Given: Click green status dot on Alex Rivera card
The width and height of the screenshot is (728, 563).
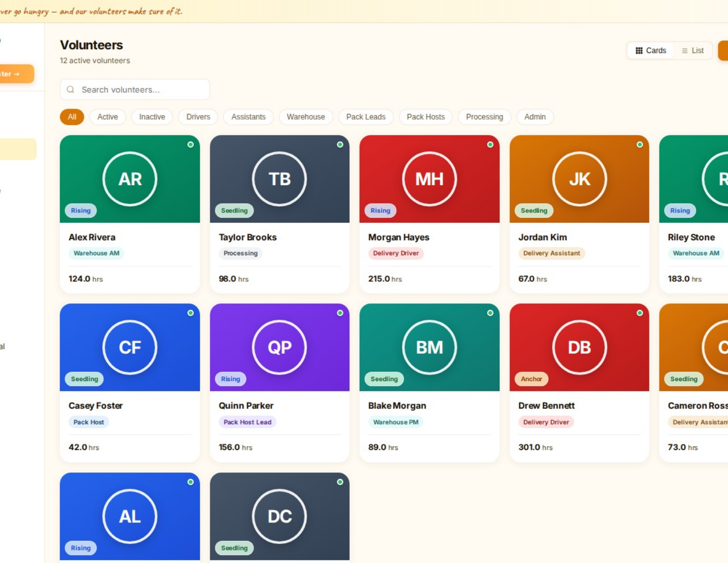Looking at the screenshot, I should coord(191,144).
